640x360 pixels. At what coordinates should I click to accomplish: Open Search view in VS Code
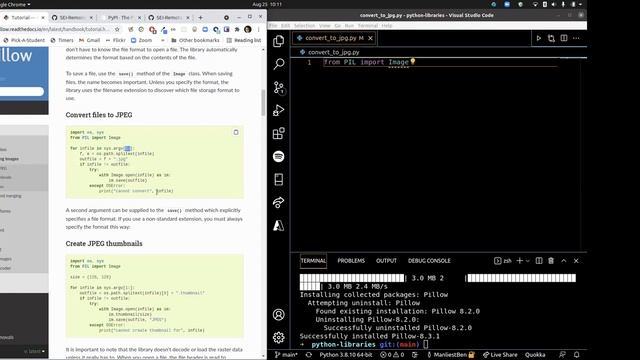(x=279, y=64)
